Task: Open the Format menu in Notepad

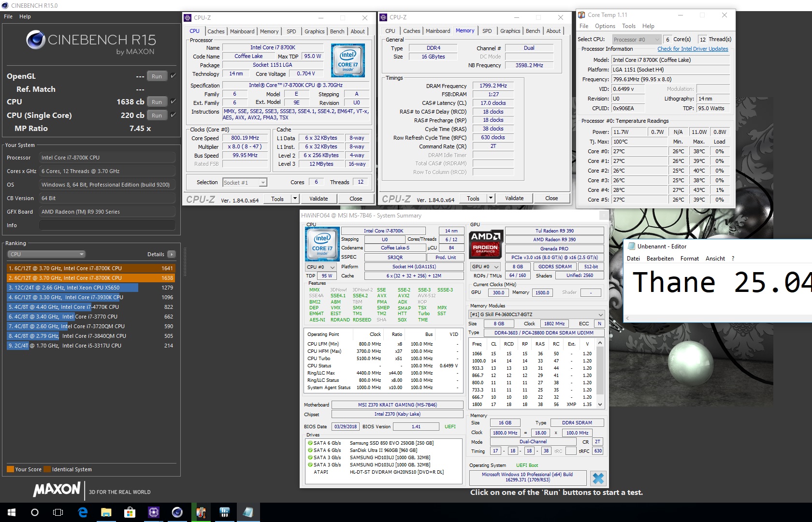Action: click(690, 259)
